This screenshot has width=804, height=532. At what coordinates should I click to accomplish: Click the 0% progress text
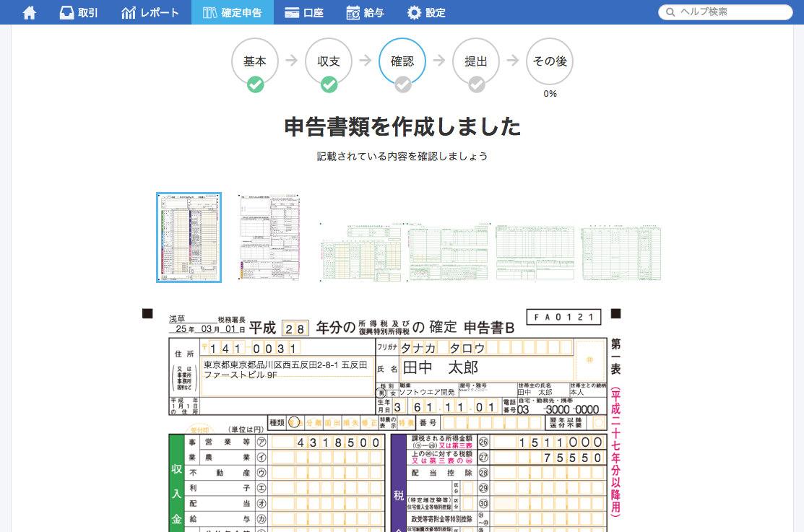[550, 94]
